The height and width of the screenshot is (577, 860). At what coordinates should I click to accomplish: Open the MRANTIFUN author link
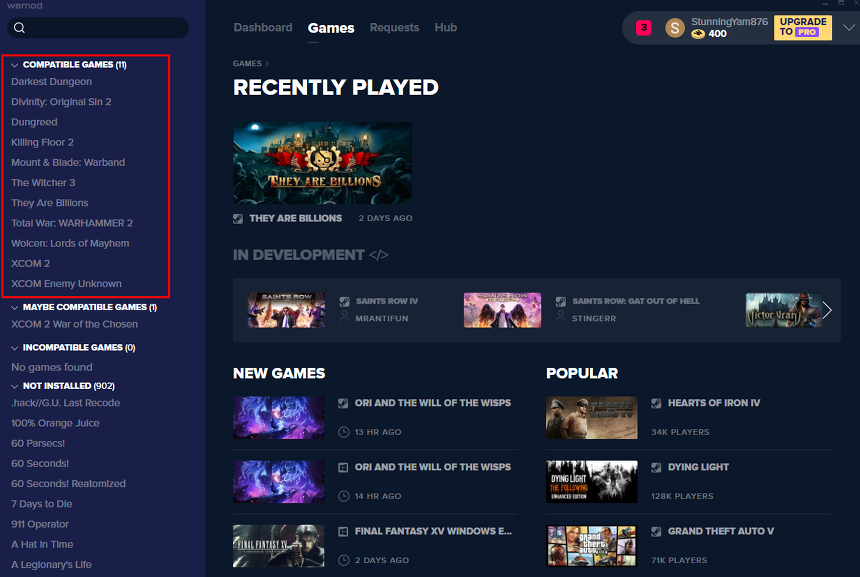coord(381,318)
